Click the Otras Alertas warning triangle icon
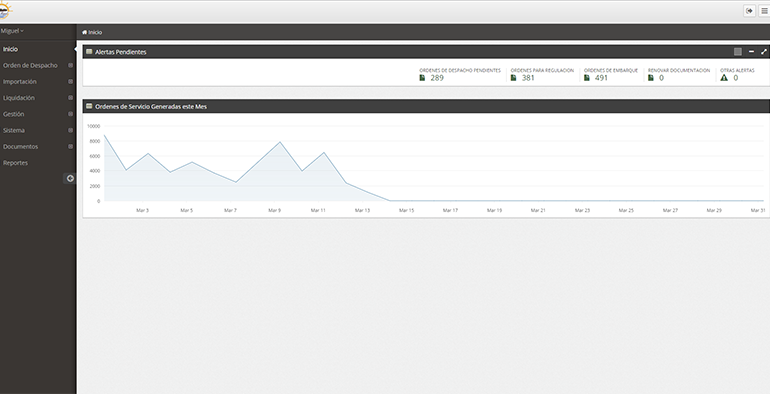The height and width of the screenshot is (394, 770). (724, 78)
